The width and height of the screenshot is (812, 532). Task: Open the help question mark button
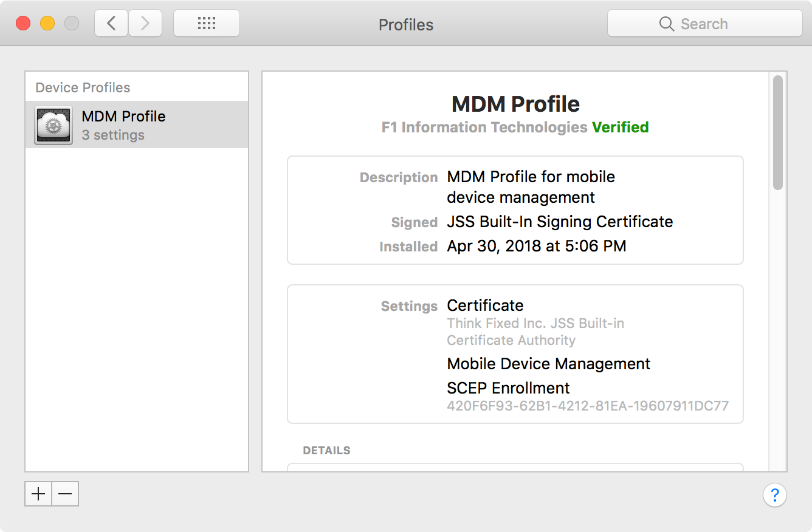tap(775, 494)
